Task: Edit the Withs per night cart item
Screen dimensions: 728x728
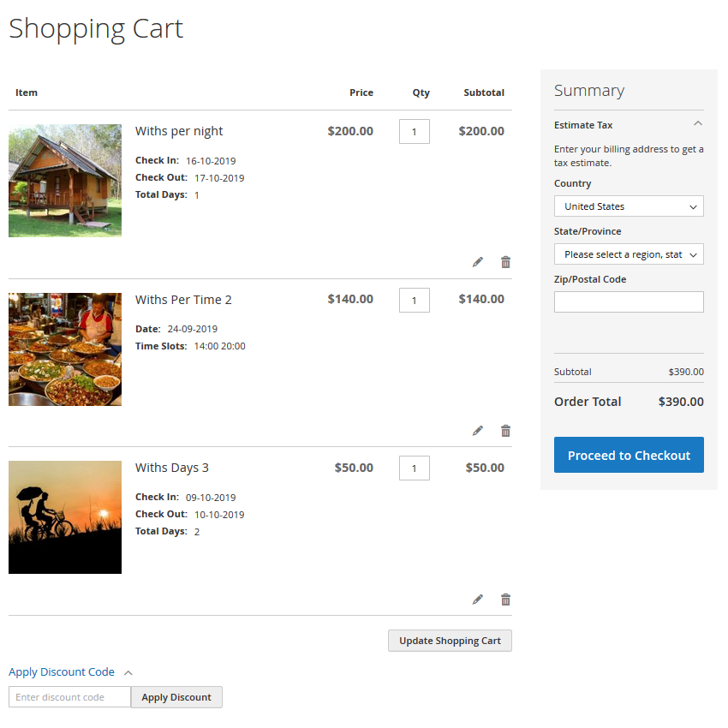Action: [478, 262]
